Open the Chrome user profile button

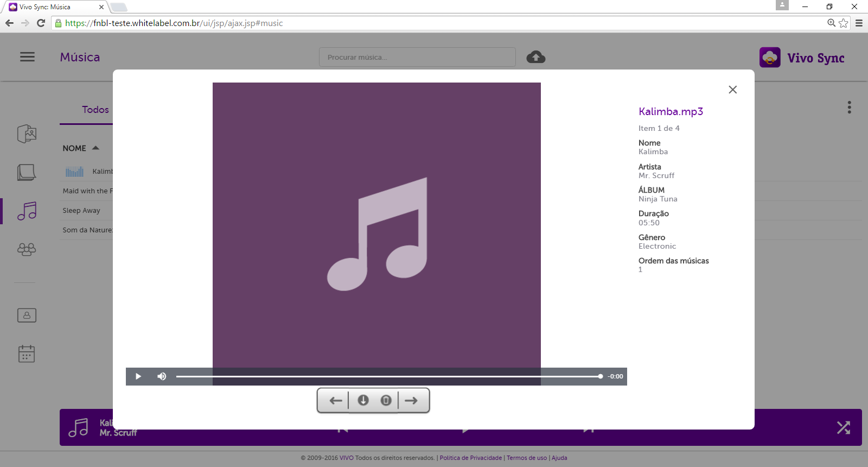[782, 5]
